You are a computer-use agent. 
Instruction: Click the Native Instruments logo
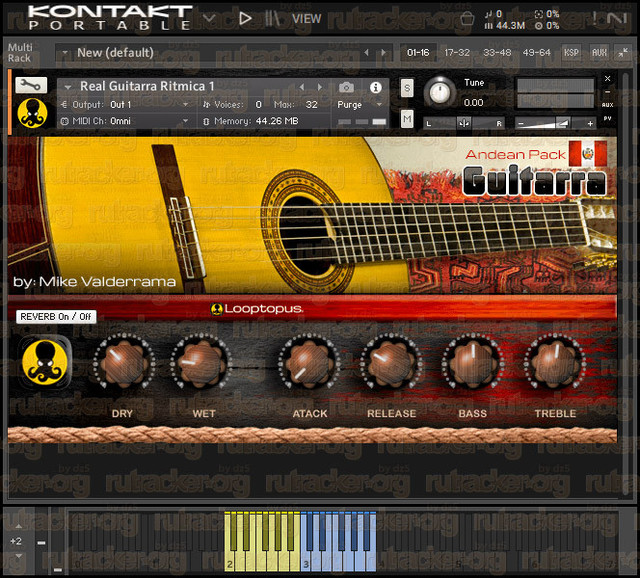(617, 18)
